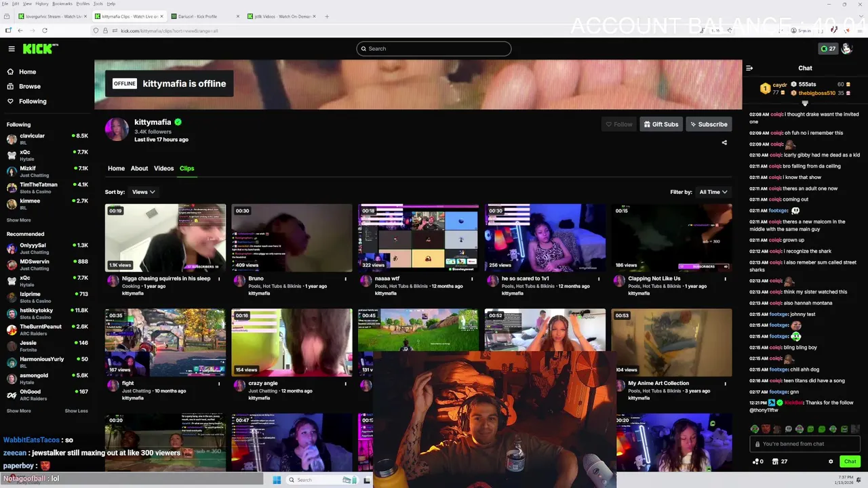Open the Kick hamburger sidebar menu
Image resolution: width=868 pixels, height=488 pixels.
coord(12,49)
